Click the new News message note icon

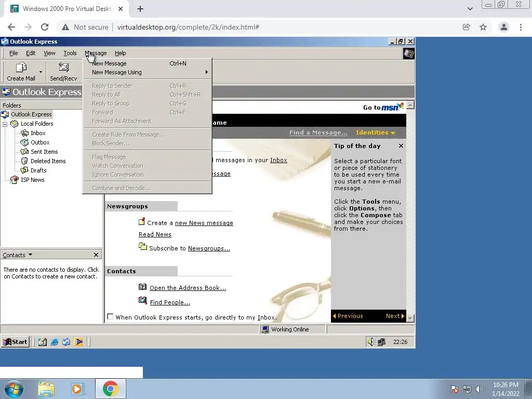point(142,221)
